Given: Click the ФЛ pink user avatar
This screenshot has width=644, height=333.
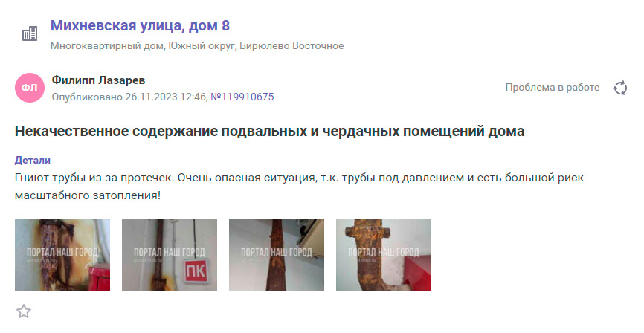Looking at the screenshot, I should point(30,88).
